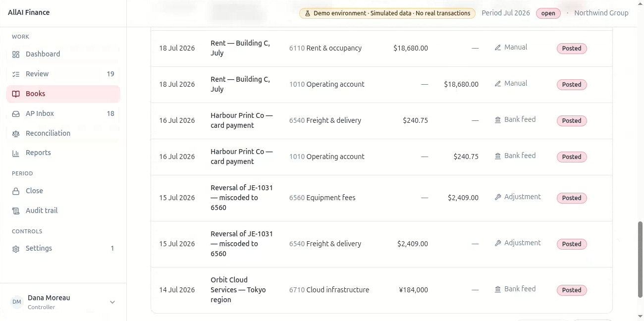Click the 14 Jul 2026 date cell
The width and height of the screenshot is (644, 321).
point(177,290)
